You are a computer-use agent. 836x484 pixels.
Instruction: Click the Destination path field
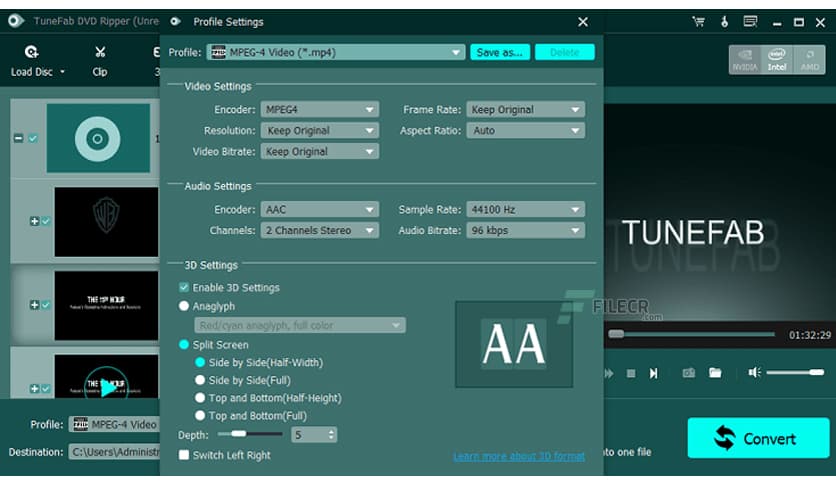[114, 451]
